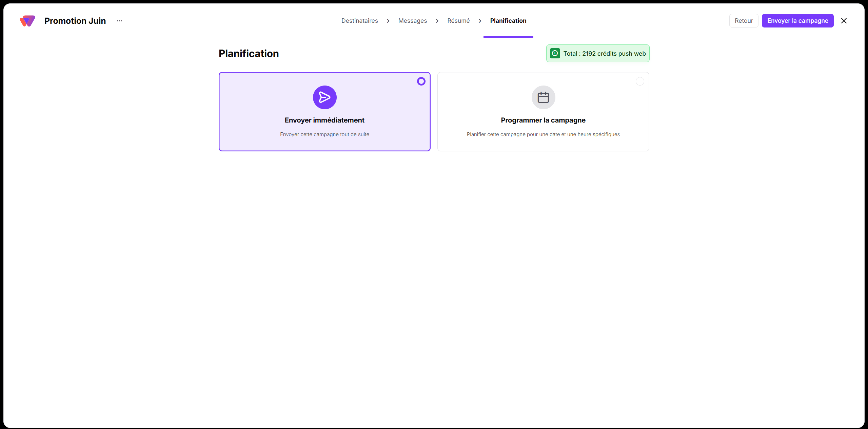Click the Total 2192 crédits push web badge
This screenshot has height=429, width=868.
(598, 53)
